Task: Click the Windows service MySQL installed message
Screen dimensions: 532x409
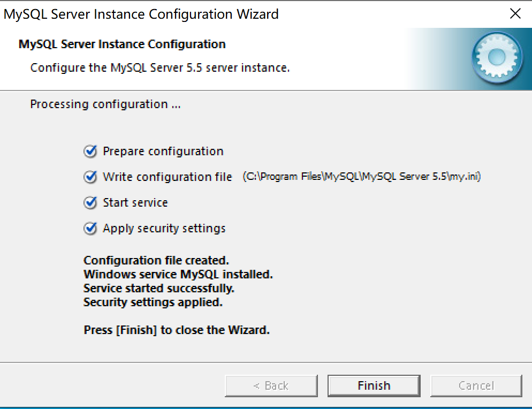Action: tap(178, 275)
